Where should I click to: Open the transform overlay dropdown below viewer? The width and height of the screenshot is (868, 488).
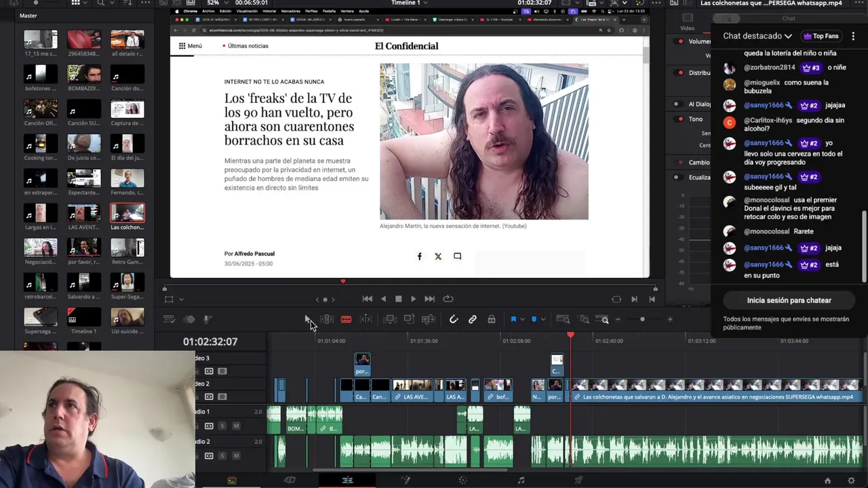[x=181, y=299]
